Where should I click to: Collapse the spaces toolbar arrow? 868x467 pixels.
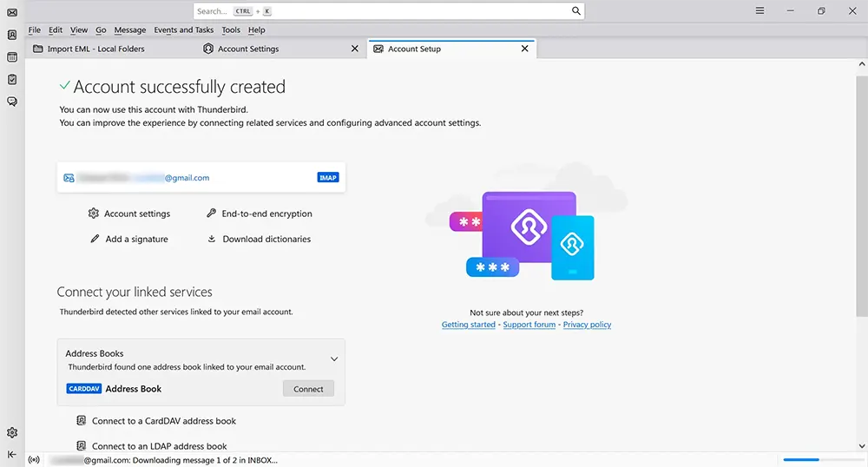pyautogui.click(x=12, y=454)
